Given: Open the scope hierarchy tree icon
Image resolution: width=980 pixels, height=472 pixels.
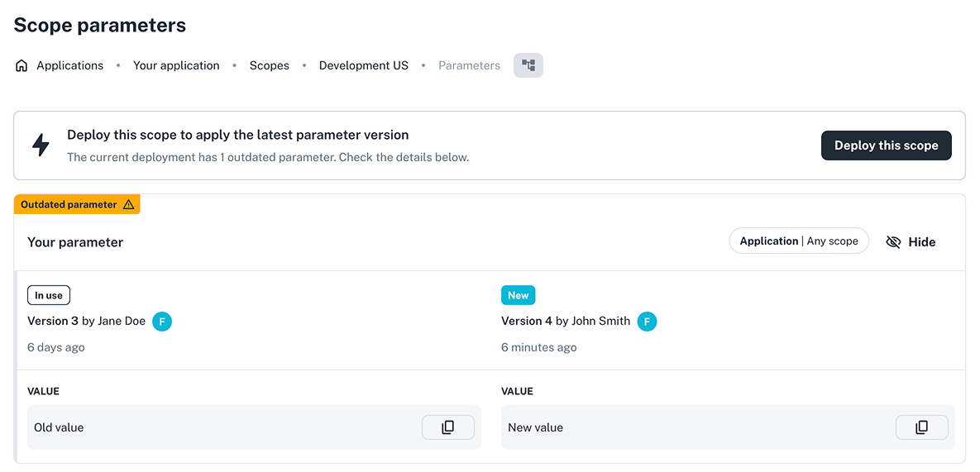Looking at the screenshot, I should pos(528,65).
